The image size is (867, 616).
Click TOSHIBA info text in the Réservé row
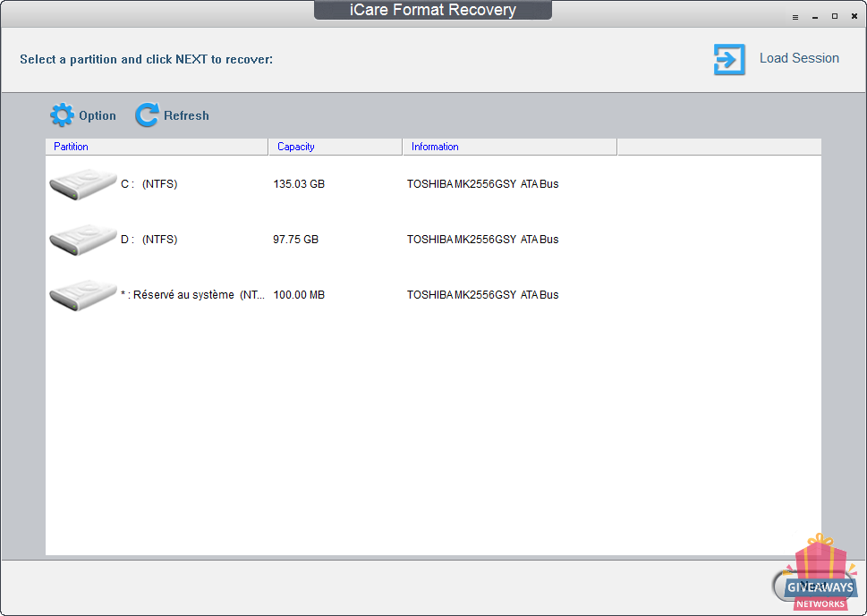coord(483,295)
